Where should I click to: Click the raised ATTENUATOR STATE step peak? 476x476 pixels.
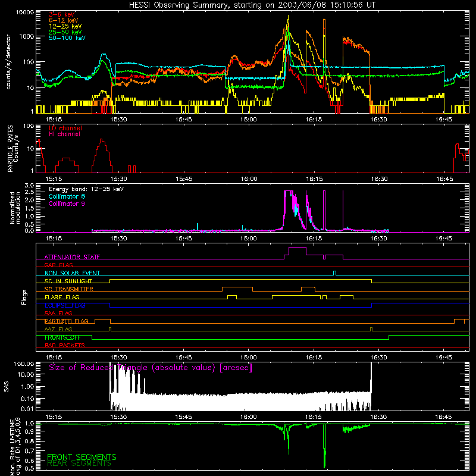(297, 248)
